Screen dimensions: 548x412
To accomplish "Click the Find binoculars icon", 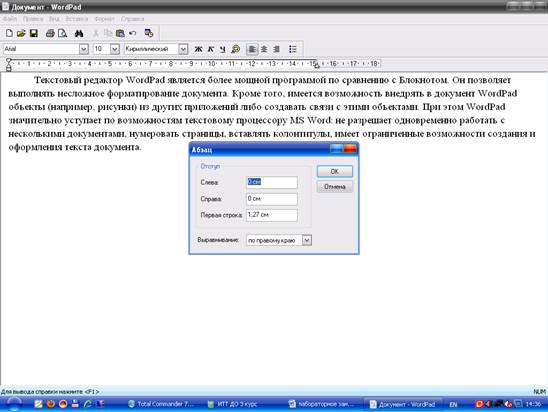I will (x=79, y=33).
